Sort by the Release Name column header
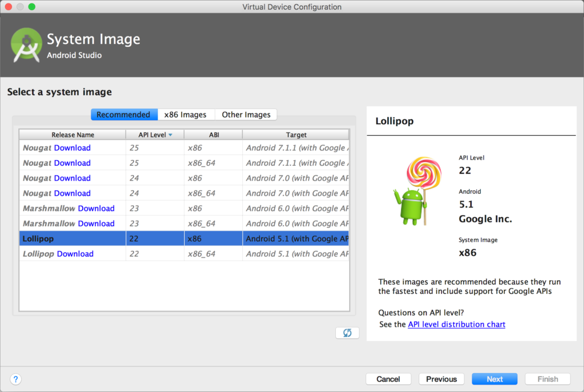584x392 pixels. click(72, 134)
